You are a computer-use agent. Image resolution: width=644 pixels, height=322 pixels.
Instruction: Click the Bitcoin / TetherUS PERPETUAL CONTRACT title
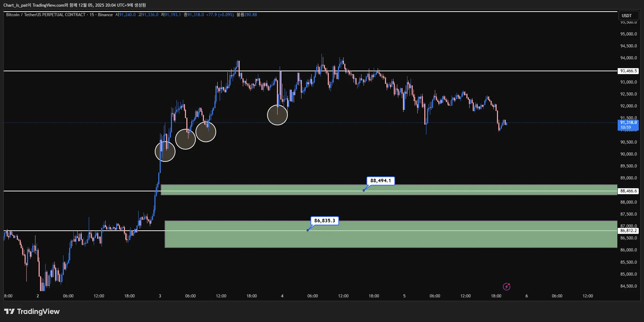[46, 15]
